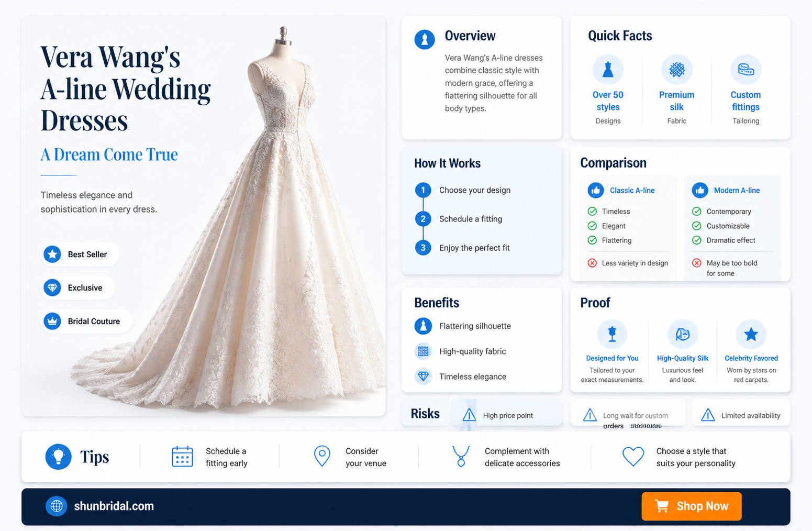Click the Shop Now button
This screenshot has height=531, width=812.
point(691,506)
